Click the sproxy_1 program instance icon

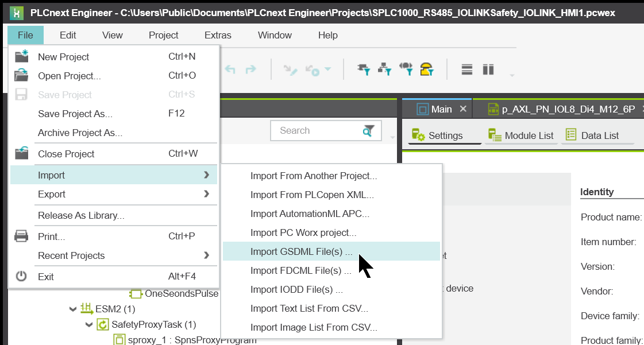[119, 340]
